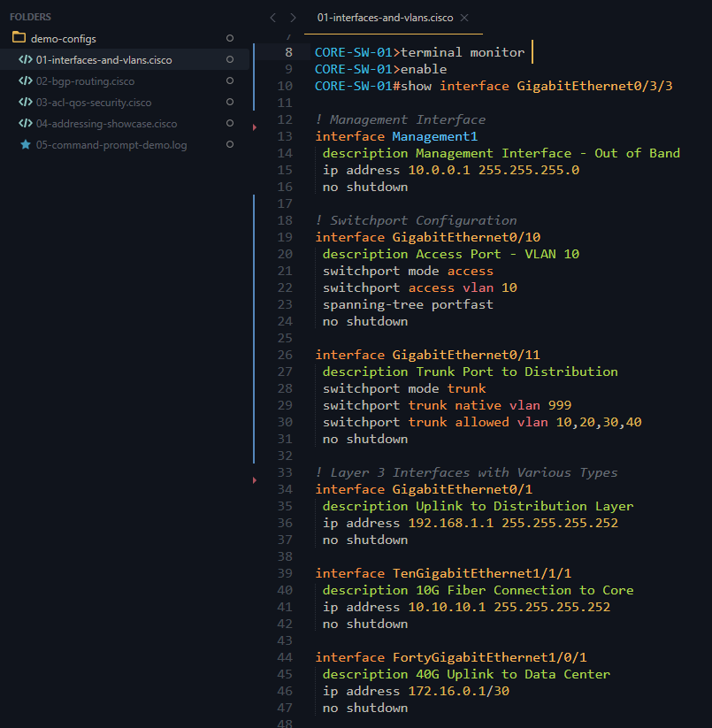This screenshot has height=728, width=712.
Task: Go back with the left arrow
Action: (x=273, y=18)
